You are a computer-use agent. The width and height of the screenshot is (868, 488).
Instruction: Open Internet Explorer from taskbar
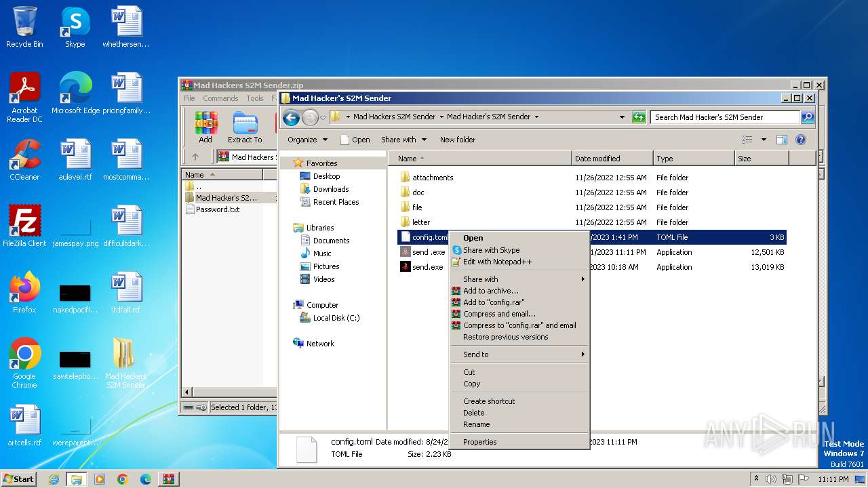[54, 479]
